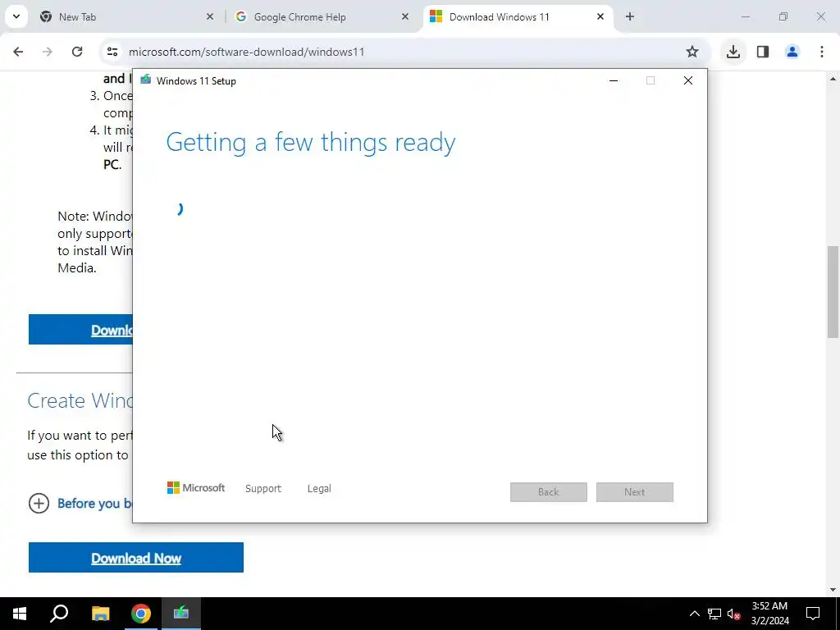Click the scrollbar down arrow

(833, 590)
